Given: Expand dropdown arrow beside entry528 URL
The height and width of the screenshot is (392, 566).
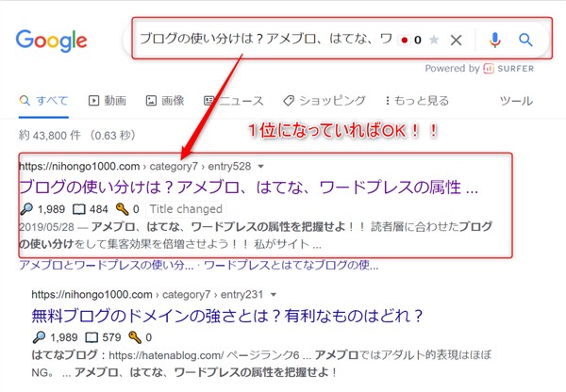Looking at the screenshot, I should click(x=260, y=167).
